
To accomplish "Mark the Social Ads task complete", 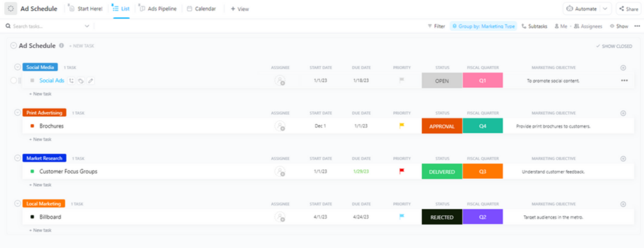I will (13, 80).
